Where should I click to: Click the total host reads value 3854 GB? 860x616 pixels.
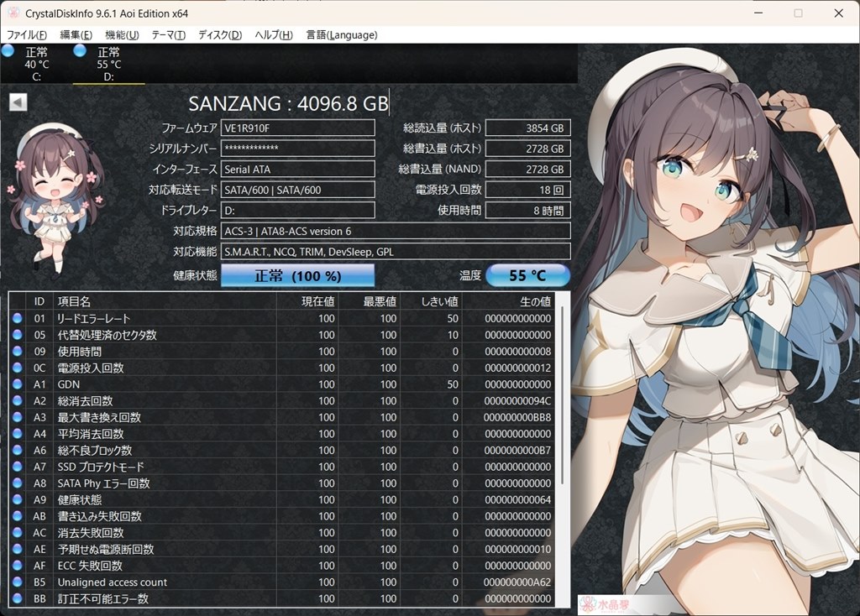[x=527, y=128]
